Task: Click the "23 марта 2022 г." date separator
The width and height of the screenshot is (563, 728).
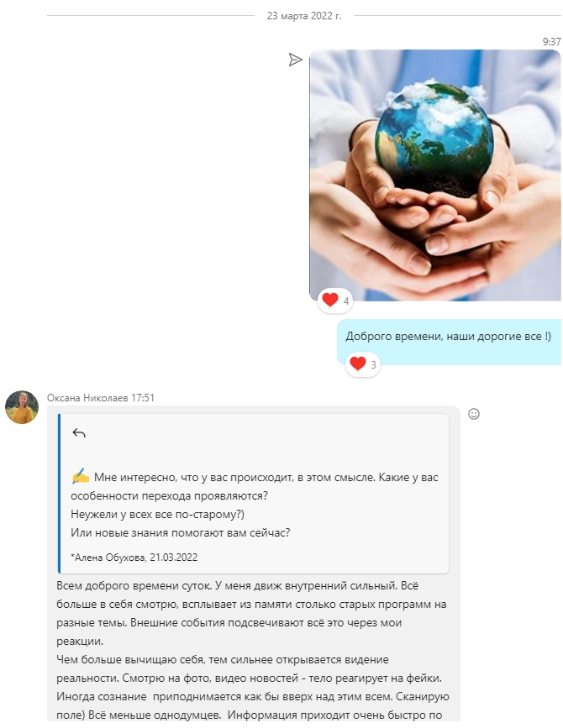Action: [x=304, y=16]
